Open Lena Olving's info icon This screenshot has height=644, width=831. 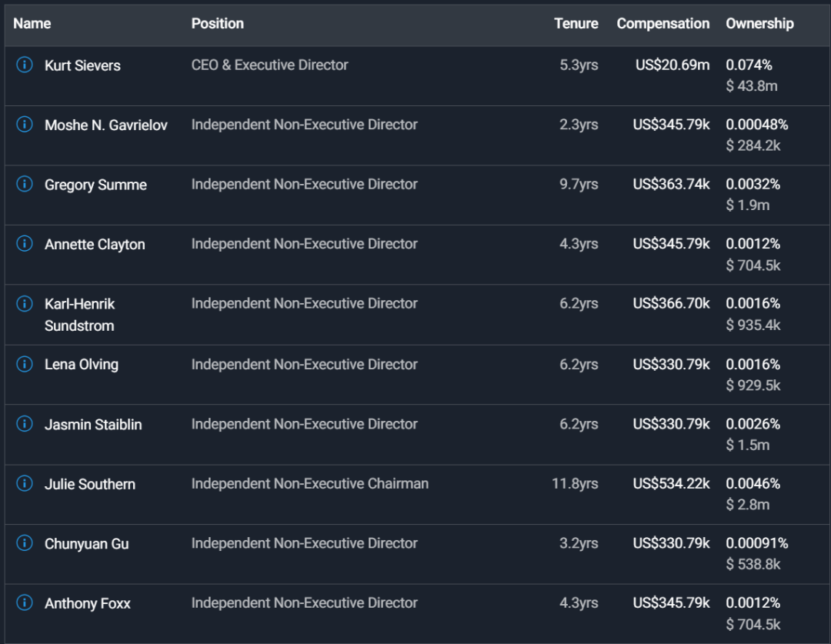[x=25, y=364]
